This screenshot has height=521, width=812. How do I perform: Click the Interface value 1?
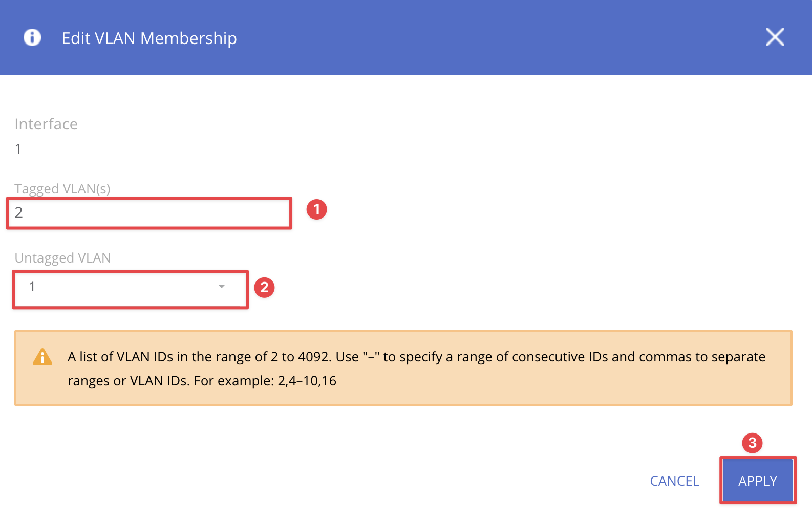point(18,149)
